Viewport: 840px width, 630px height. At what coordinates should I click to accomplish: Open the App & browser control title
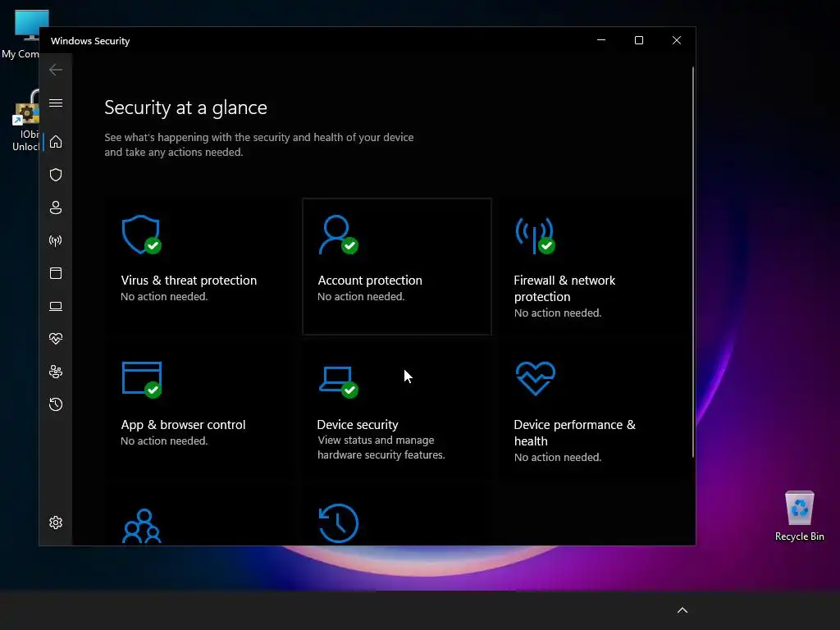coord(183,425)
